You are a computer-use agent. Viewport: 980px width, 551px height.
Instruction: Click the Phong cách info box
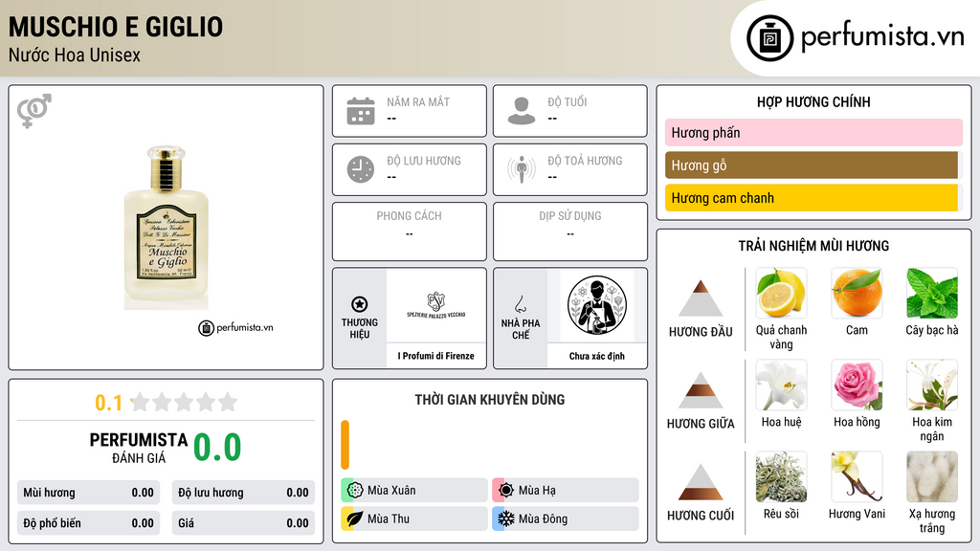410,231
